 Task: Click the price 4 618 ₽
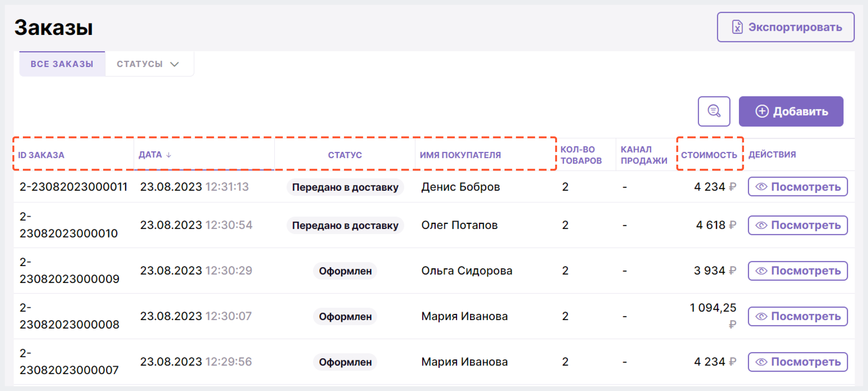[x=716, y=225]
